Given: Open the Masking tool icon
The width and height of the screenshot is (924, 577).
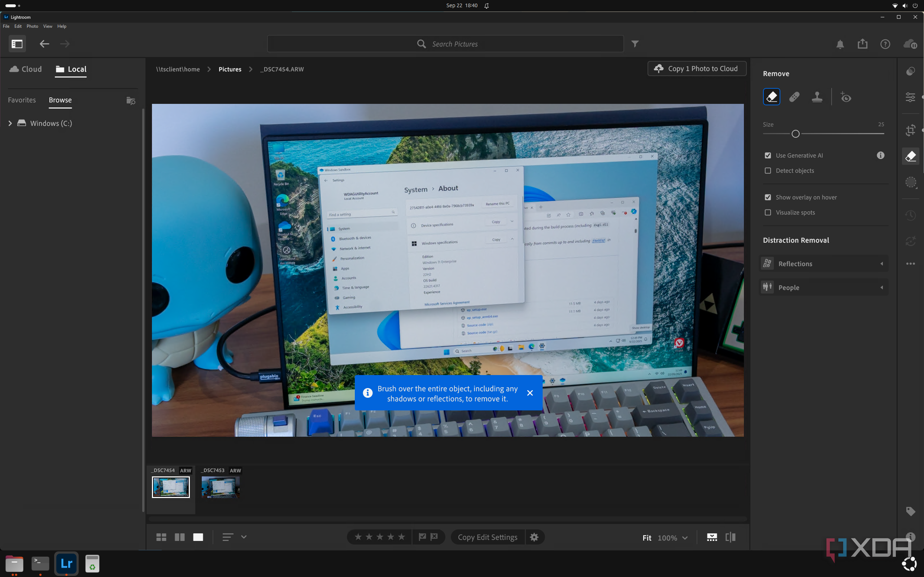Looking at the screenshot, I should tap(911, 182).
